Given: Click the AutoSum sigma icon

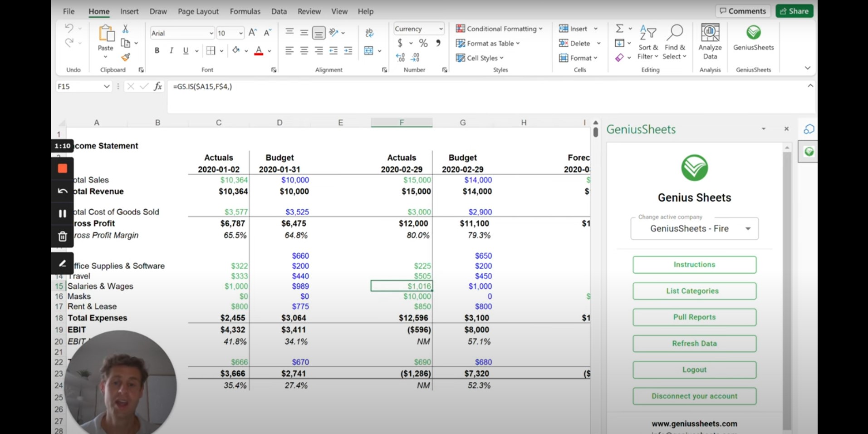Looking at the screenshot, I should 619,29.
